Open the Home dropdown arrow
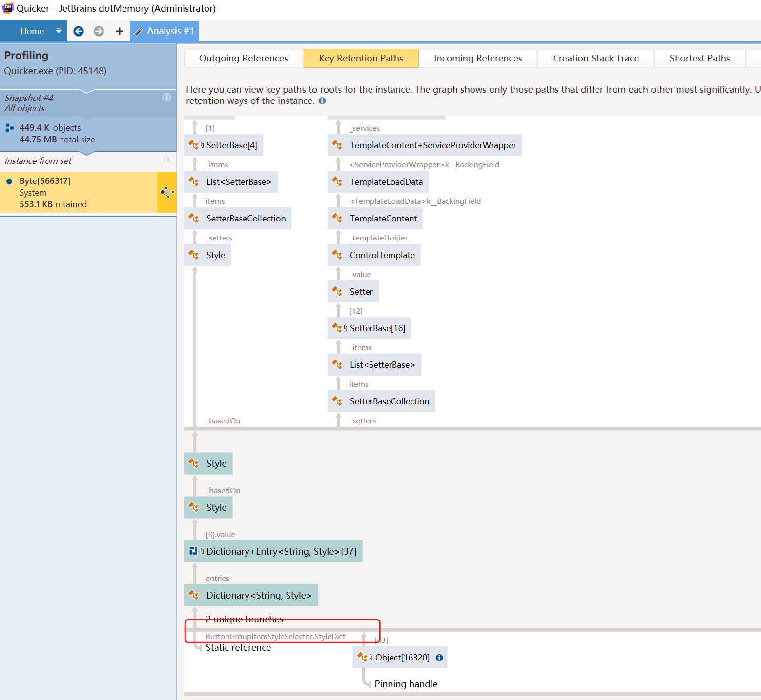The height and width of the screenshot is (700, 761). (x=59, y=31)
